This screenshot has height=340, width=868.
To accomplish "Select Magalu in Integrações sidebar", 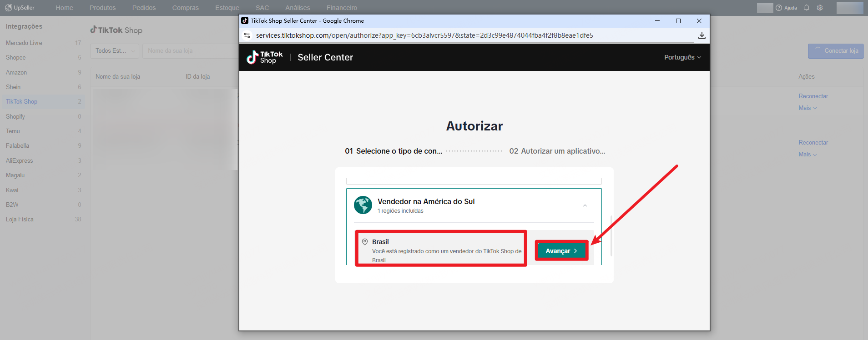I will tap(43, 175).
